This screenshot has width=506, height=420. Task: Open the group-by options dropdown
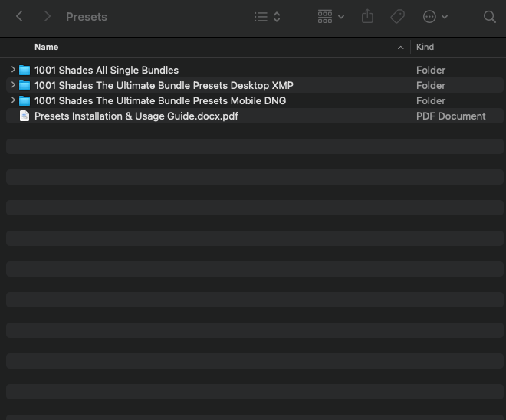pyautogui.click(x=330, y=16)
